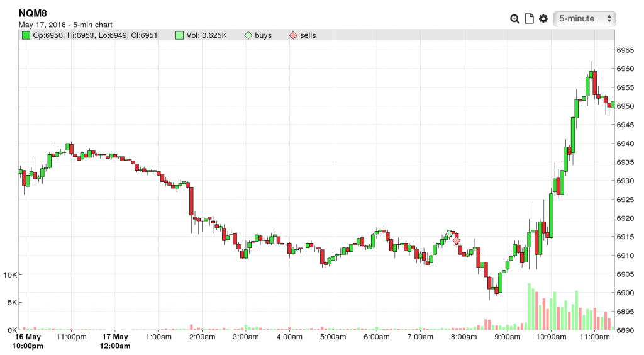
Task: Click the large red candle after 2:00am drop
Action: (191, 201)
